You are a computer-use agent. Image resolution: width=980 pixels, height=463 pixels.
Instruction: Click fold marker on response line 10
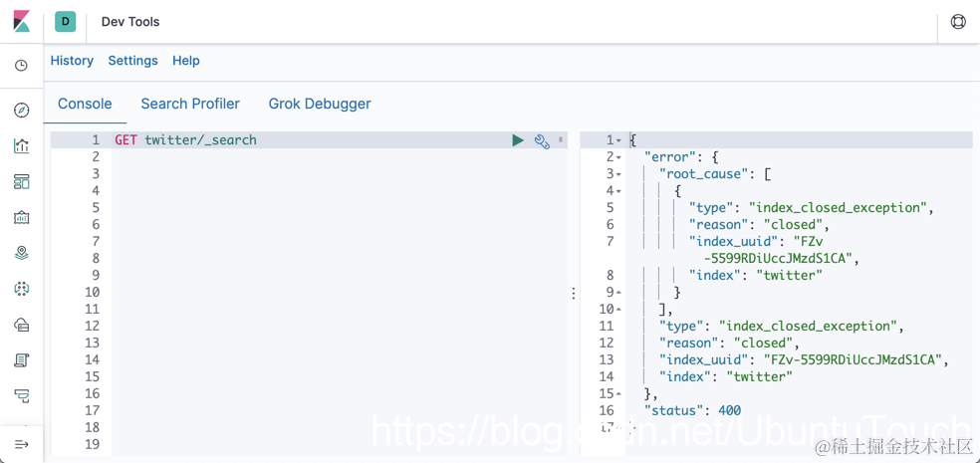[x=618, y=309]
